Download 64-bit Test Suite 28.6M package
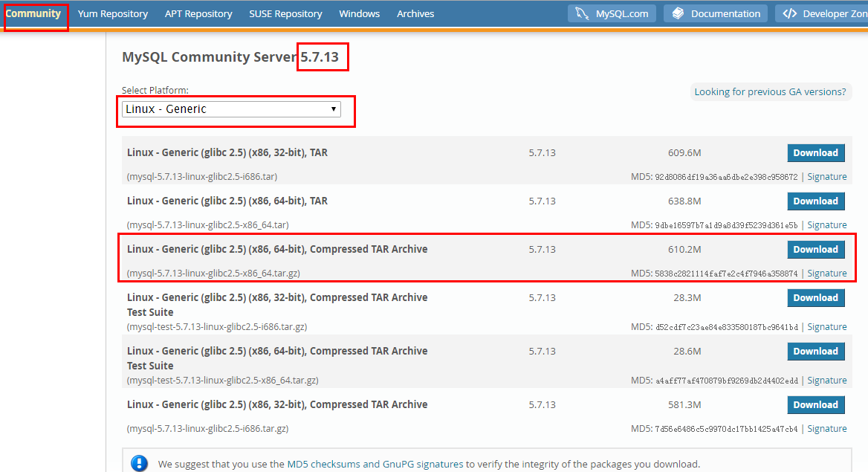 [816, 352]
